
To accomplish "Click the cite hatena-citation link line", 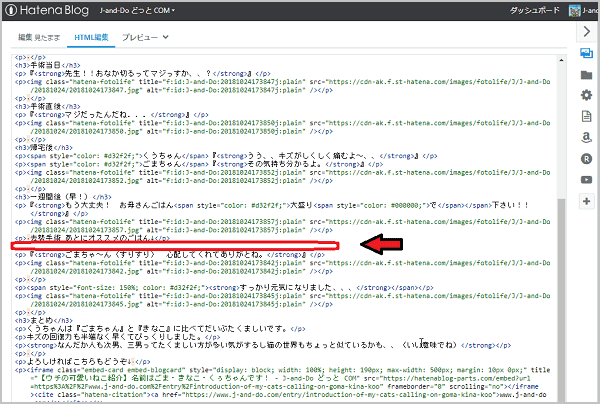I will pyautogui.click(x=290, y=395).
